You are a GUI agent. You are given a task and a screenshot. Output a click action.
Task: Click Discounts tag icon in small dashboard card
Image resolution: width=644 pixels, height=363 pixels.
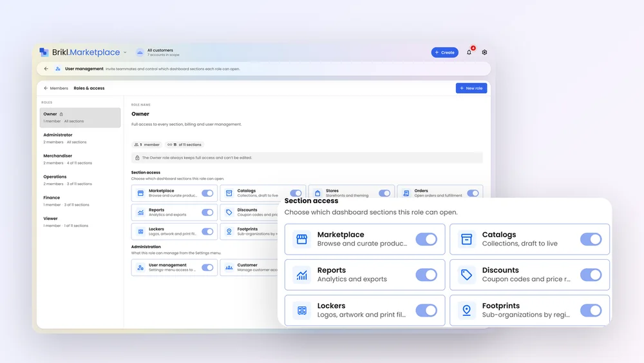click(x=229, y=213)
